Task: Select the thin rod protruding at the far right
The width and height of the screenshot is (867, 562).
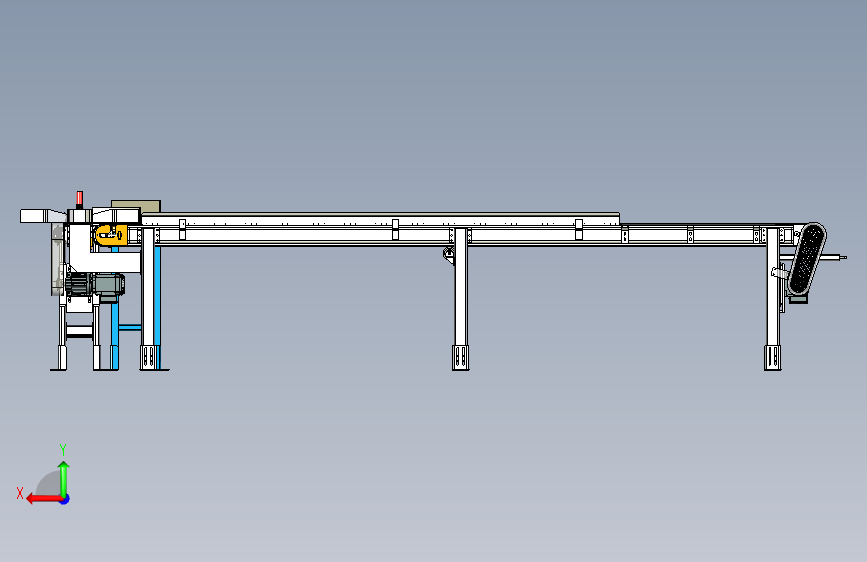Action: tap(834, 257)
